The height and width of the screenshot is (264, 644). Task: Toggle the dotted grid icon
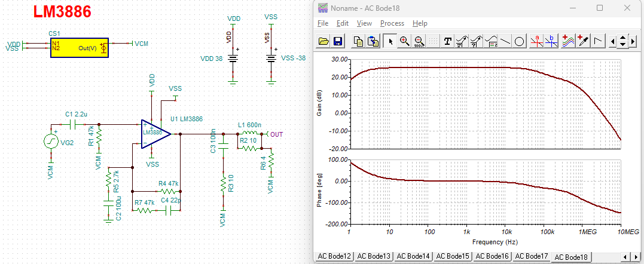433,41
